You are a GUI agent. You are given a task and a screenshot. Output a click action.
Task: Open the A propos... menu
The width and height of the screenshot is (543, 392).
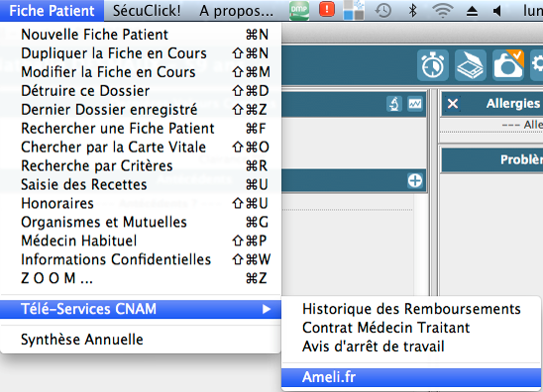coord(236,11)
